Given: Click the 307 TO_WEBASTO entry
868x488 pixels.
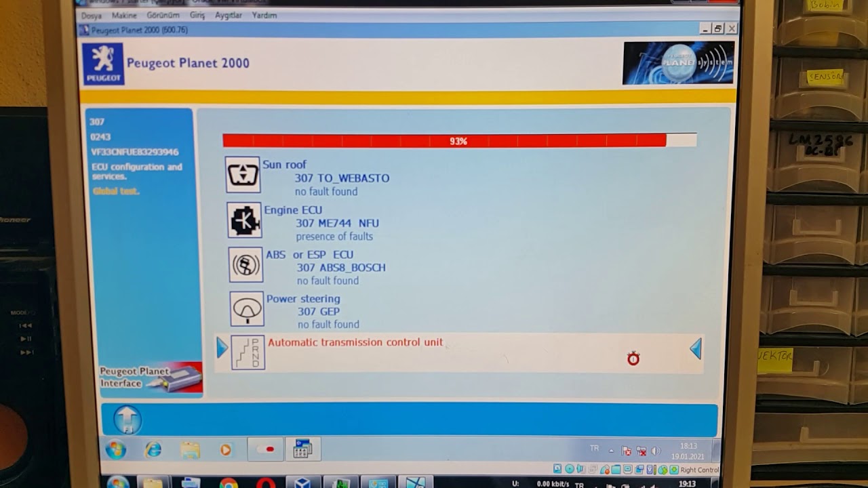Looking at the screenshot, I should (x=342, y=178).
